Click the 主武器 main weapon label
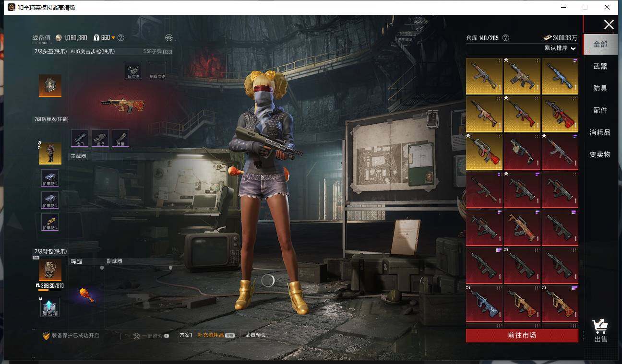Viewport: 622px width, 364px height. pyautogui.click(x=78, y=156)
